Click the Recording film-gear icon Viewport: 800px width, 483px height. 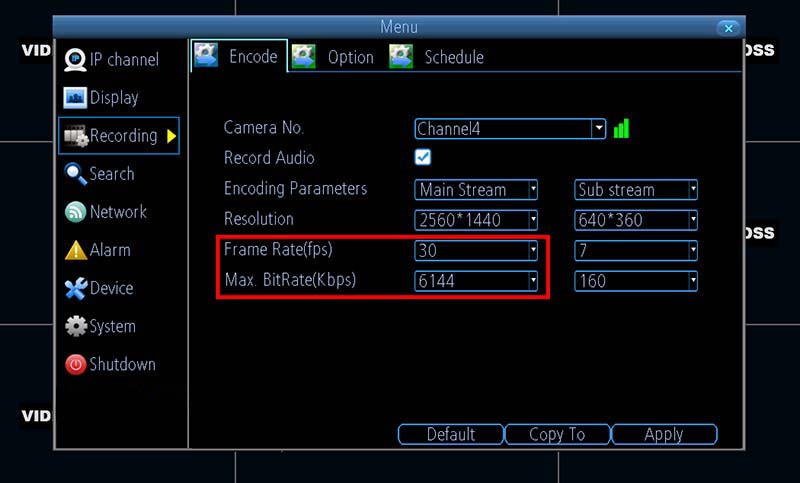[76, 136]
